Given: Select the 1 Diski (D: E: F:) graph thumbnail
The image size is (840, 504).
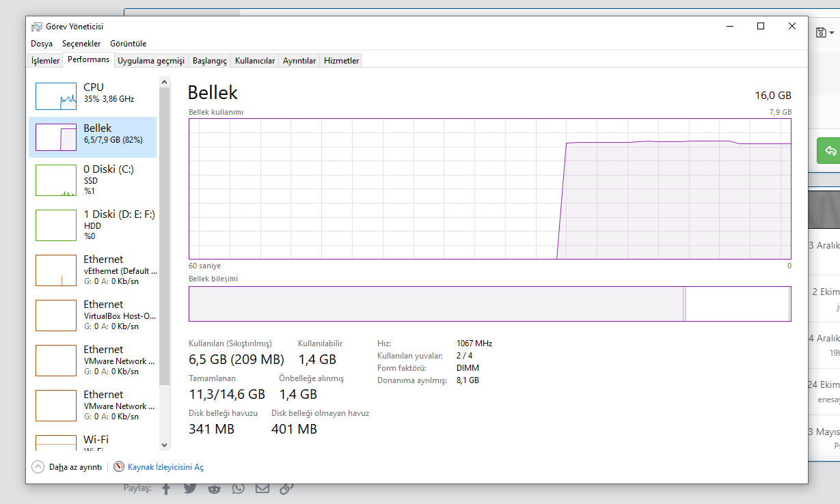Looking at the screenshot, I should tap(56, 225).
